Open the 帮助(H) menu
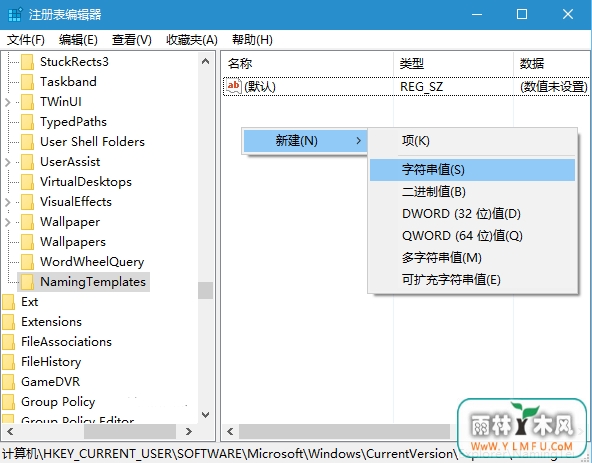Viewport: 592px width, 463px height. click(x=252, y=40)
